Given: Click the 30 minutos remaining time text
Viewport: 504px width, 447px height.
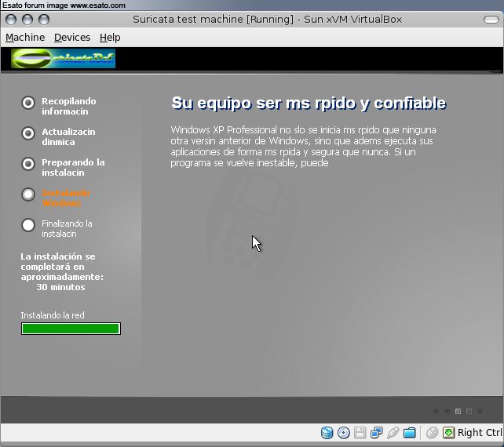Looking at the screenshot, I should [60, 287].
